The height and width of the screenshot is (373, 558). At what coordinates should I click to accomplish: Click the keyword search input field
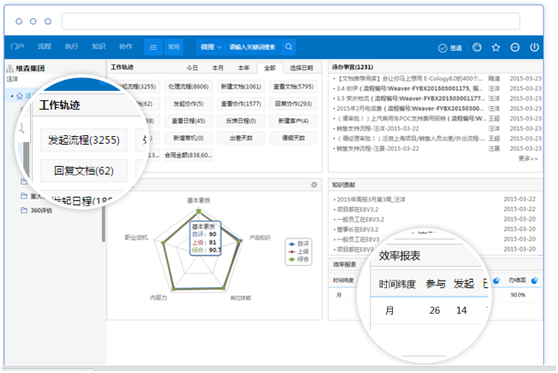pyautogui.click(x=252, y=47)
